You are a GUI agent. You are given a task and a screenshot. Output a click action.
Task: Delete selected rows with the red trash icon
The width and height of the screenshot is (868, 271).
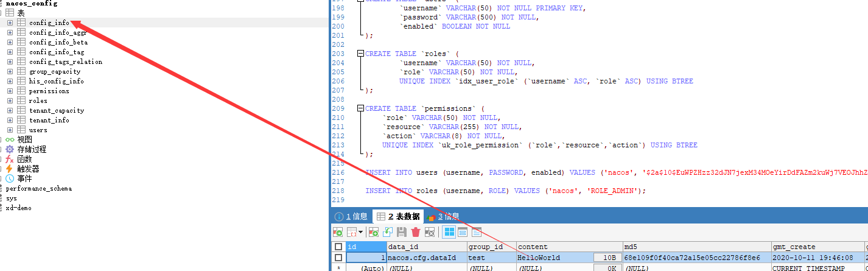(x=416, y=232)
